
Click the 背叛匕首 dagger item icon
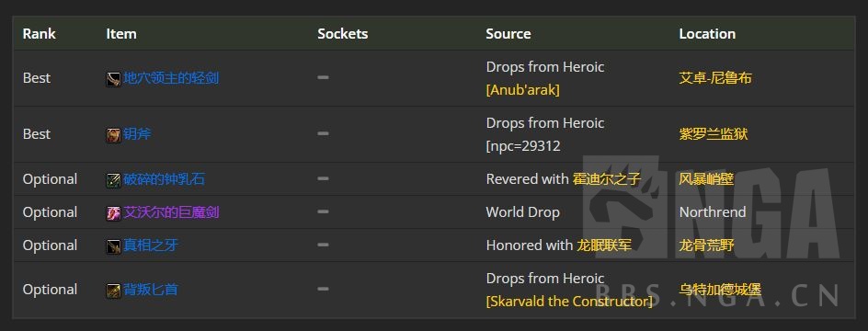click(x=113, y=291)
